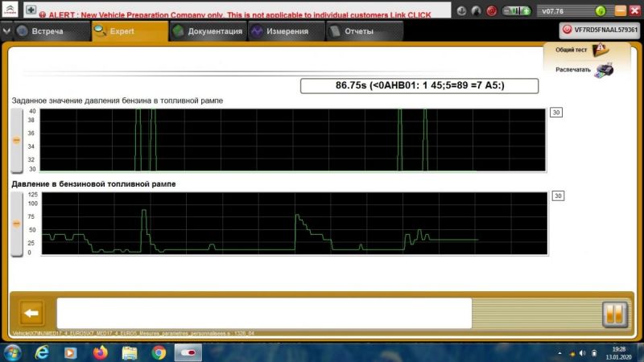
Task: Click the VIN VF7RD5FNAAL579361 button
Action: pos(600,30)
